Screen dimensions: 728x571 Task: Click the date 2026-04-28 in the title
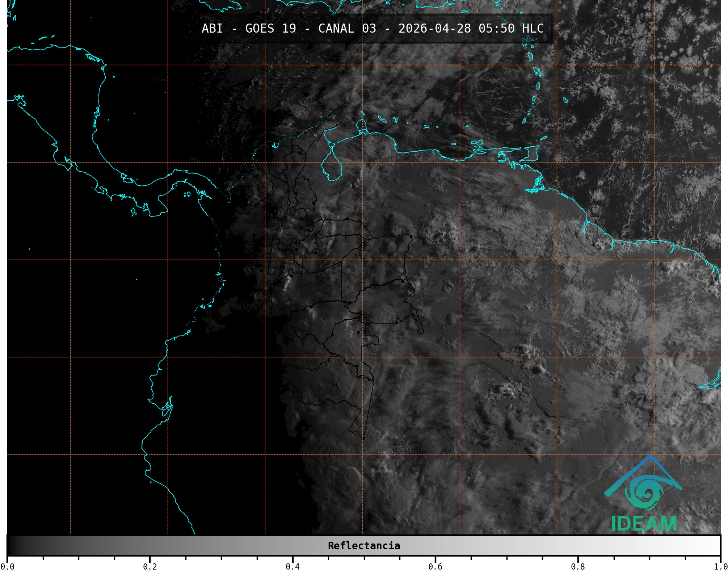[434, 28]
